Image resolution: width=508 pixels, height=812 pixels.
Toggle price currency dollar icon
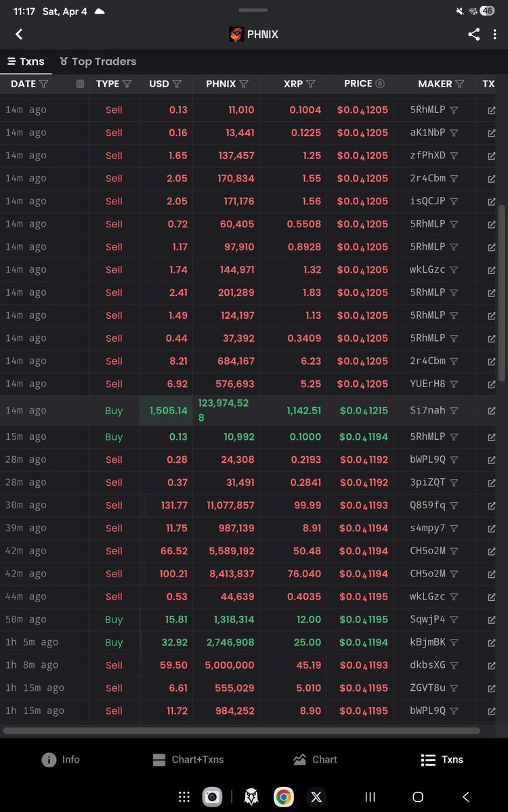coord(380,84)
